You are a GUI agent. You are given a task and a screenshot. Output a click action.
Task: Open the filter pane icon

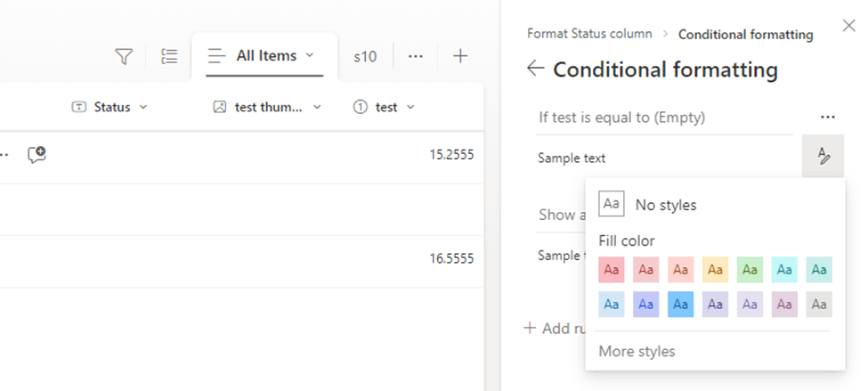tap(124, 56)
